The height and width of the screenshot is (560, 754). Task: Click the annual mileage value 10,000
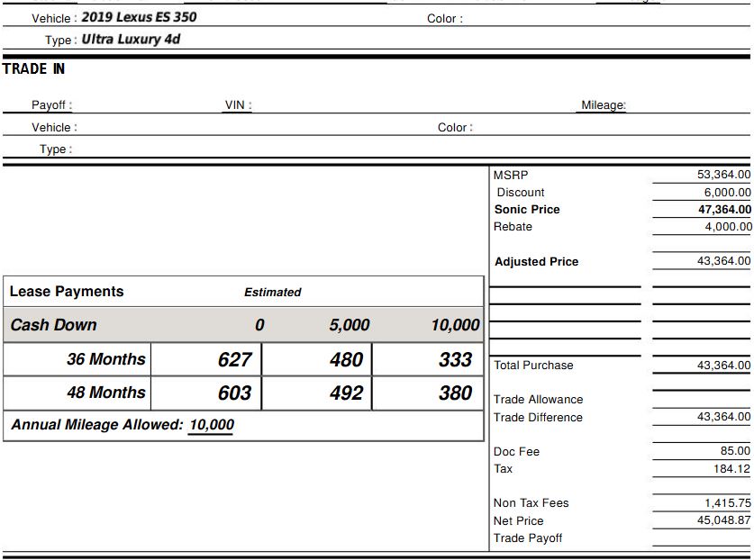point(212,425)
